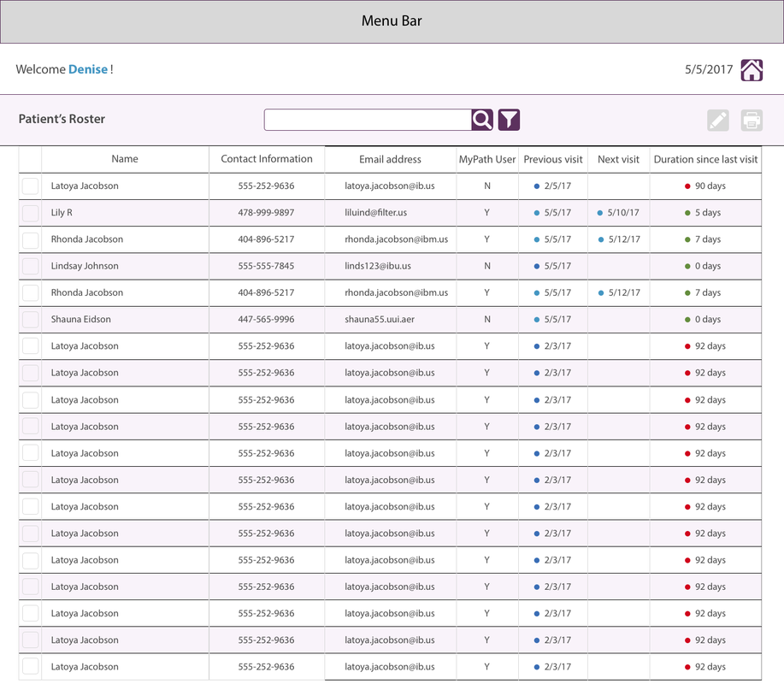Click the Patient's Roster search field

click(x=368, y=121)
